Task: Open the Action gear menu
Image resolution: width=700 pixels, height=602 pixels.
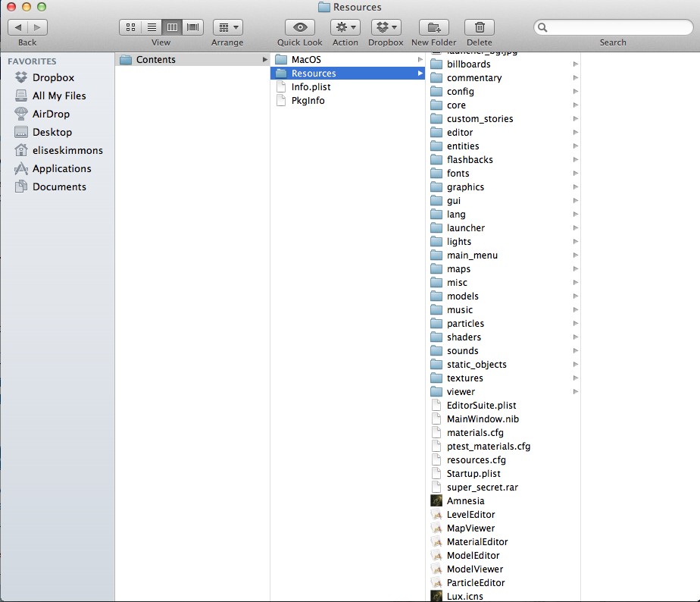Action: (345, 27)
